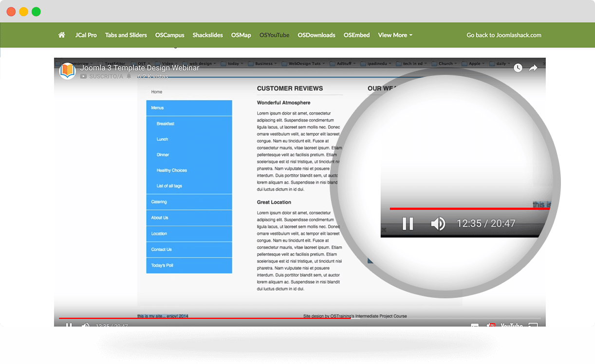Open About Us in the sidebar
This screenshot has height=364, width=595.
[x=189, y=218]
